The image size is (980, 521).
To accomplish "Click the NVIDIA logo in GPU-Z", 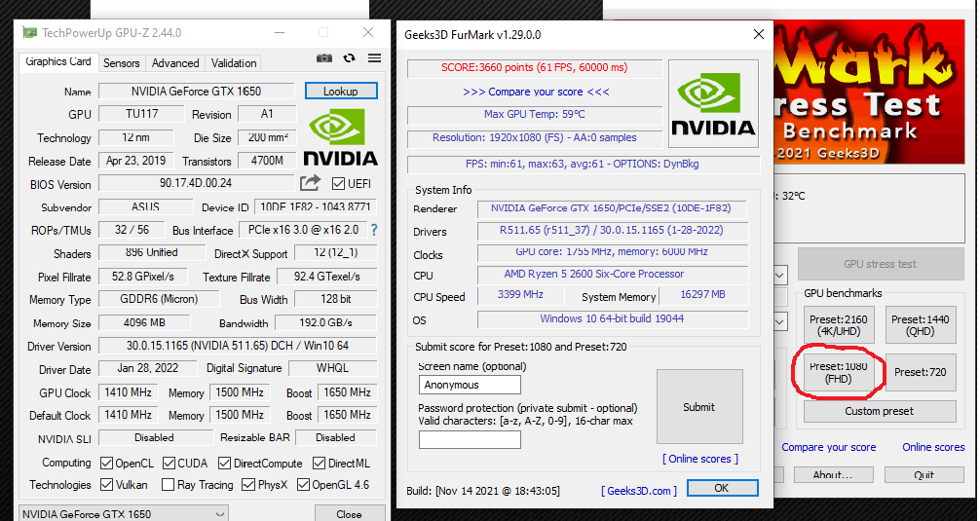I will pyautogui.click(x=341, y=137).
